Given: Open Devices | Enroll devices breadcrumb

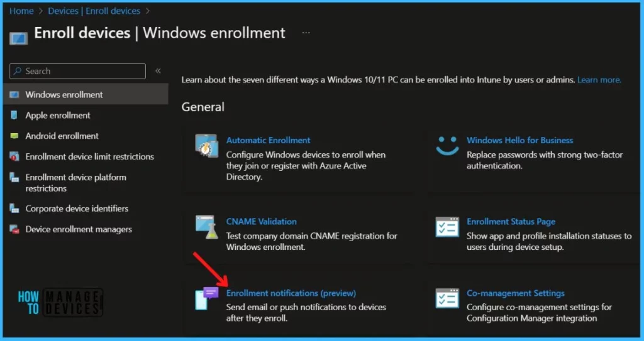Looking at the screenshot, I should [x=94, y=11].
